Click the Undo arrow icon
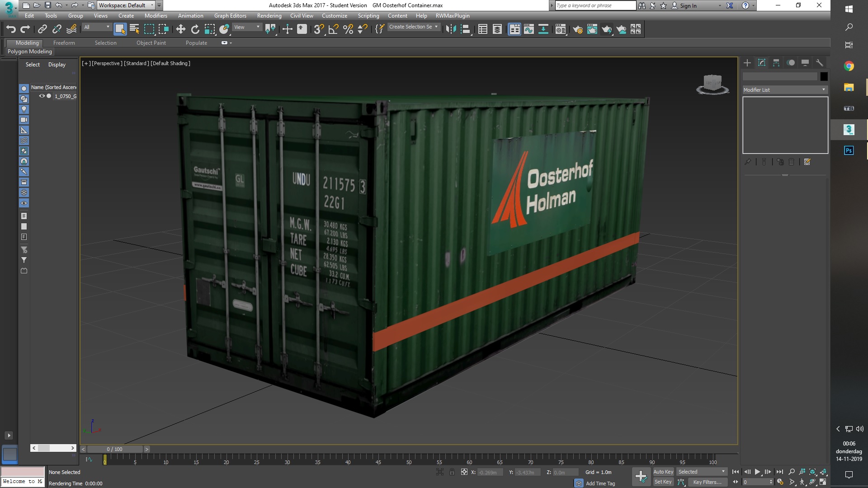Image resolution: width=868 pixels, height=488 pixels. tap(11, 29)
